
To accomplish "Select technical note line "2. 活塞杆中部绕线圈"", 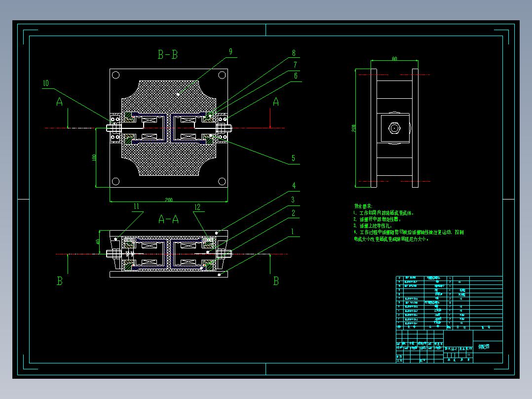I will 377,219.
